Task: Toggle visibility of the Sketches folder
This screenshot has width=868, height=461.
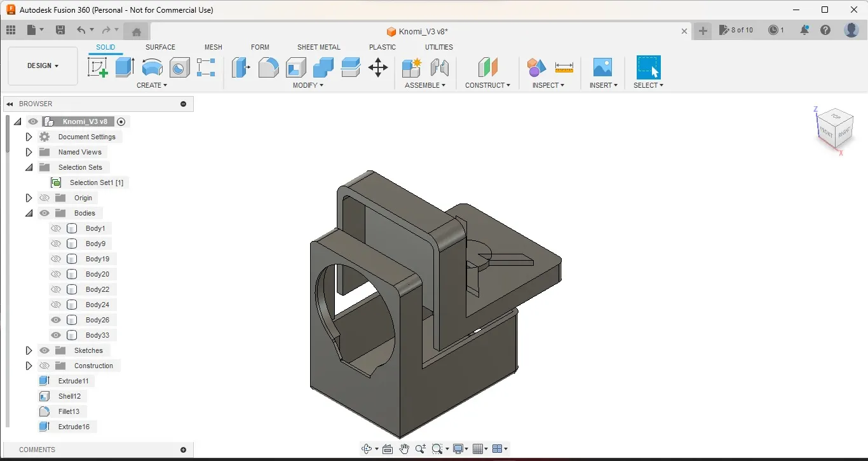Action: [x=44, y=350]
